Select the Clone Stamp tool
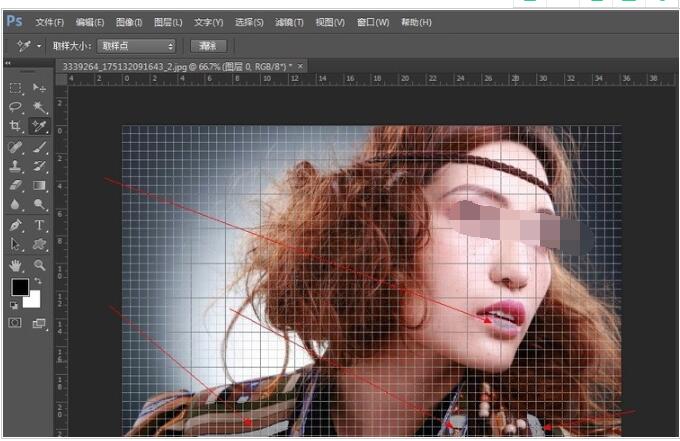680x441 pixels. pyautogui.click(x=15, y=166)
